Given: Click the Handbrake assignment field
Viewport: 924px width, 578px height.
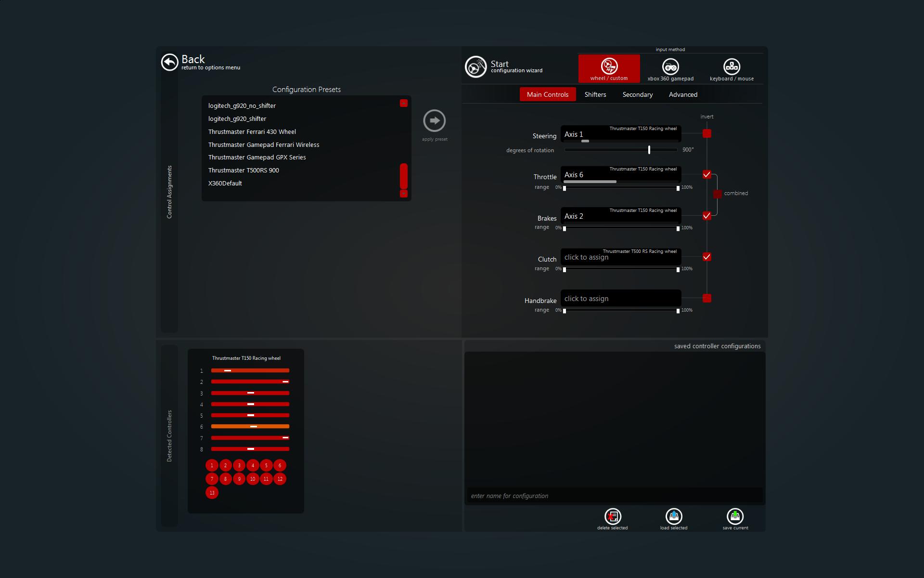Looking at the screenshot, I should point(620,299).
